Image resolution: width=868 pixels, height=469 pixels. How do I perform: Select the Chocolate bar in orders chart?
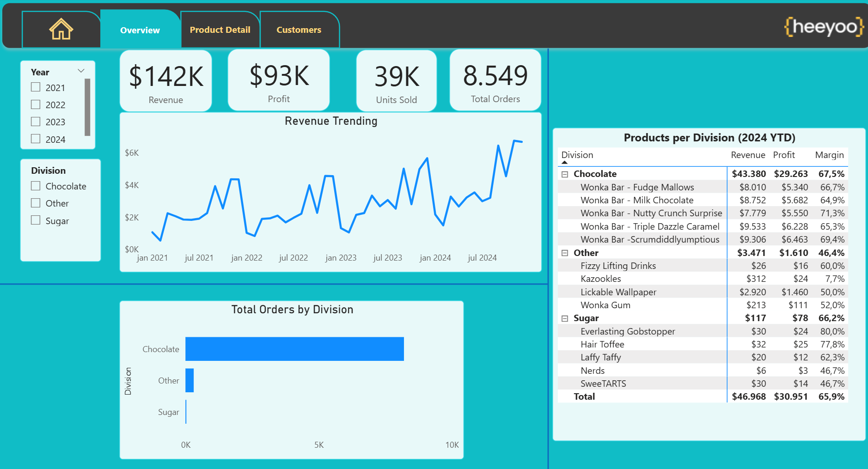(x=294, y=349)
